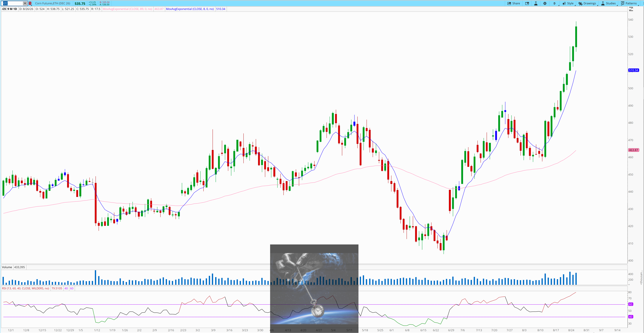Click the flask icon beside Studies
The width and height of the screenshot is (644, 333).
click(x=603, y=3)
